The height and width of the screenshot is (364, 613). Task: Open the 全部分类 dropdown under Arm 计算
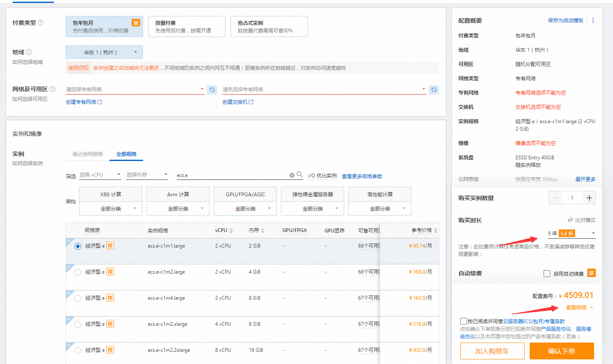coord(178,208)
